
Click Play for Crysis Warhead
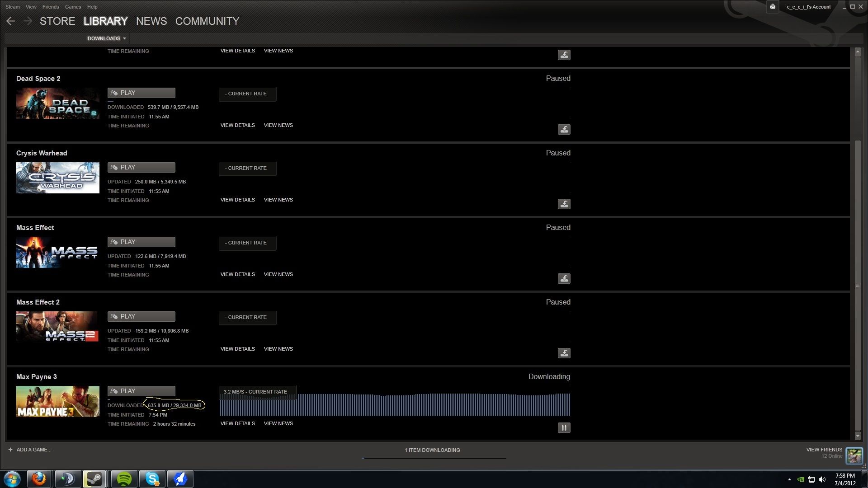click(142, 167)
